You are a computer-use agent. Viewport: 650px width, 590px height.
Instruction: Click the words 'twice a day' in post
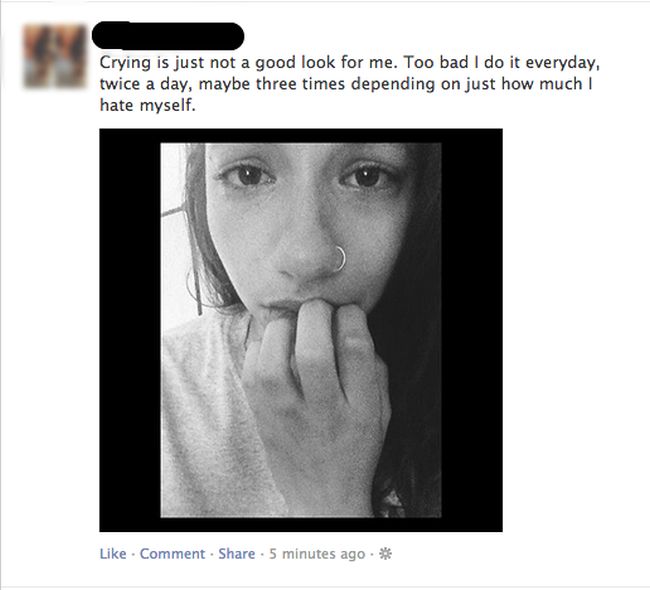(x=146, y=84)
